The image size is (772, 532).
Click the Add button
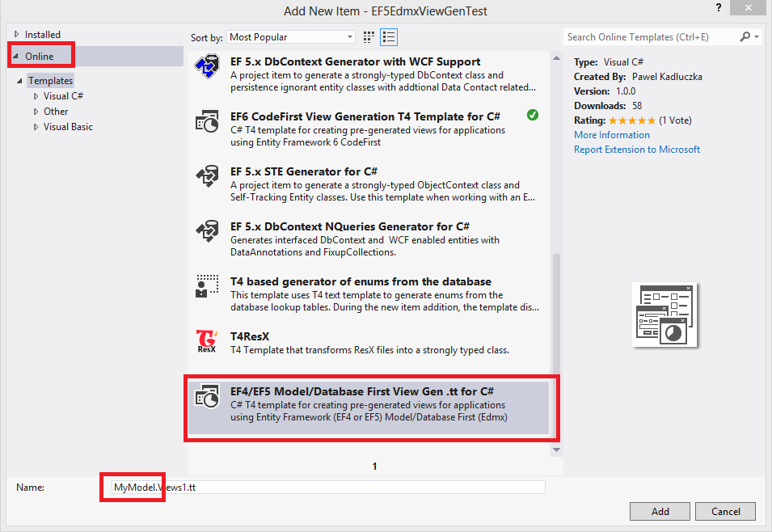pyautogui.click(x=660, y=512)
